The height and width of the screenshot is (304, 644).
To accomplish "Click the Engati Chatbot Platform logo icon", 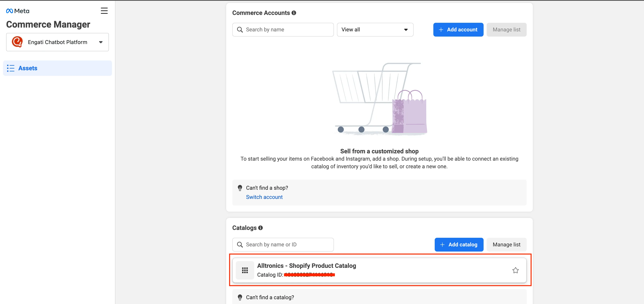I will (17, 42).
